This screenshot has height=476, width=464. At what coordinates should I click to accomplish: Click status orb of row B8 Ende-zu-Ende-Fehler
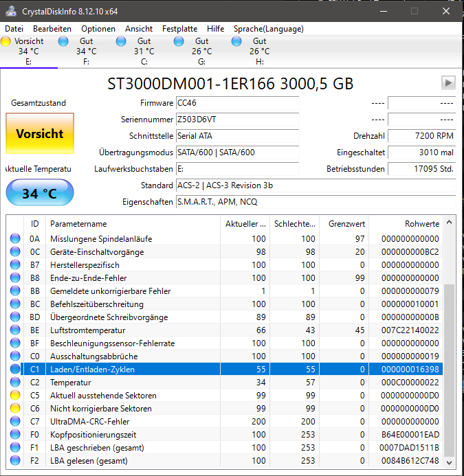tap(15, 277)
